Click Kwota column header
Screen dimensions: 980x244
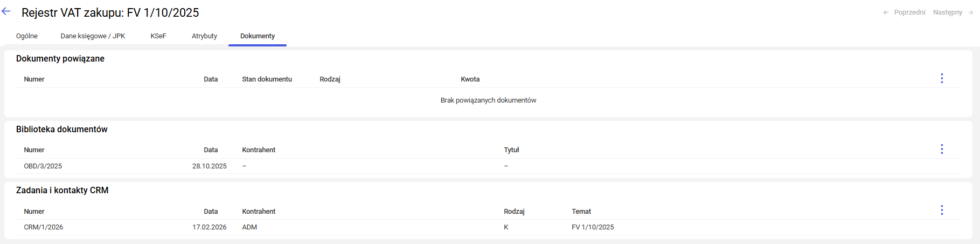[470, 79]
